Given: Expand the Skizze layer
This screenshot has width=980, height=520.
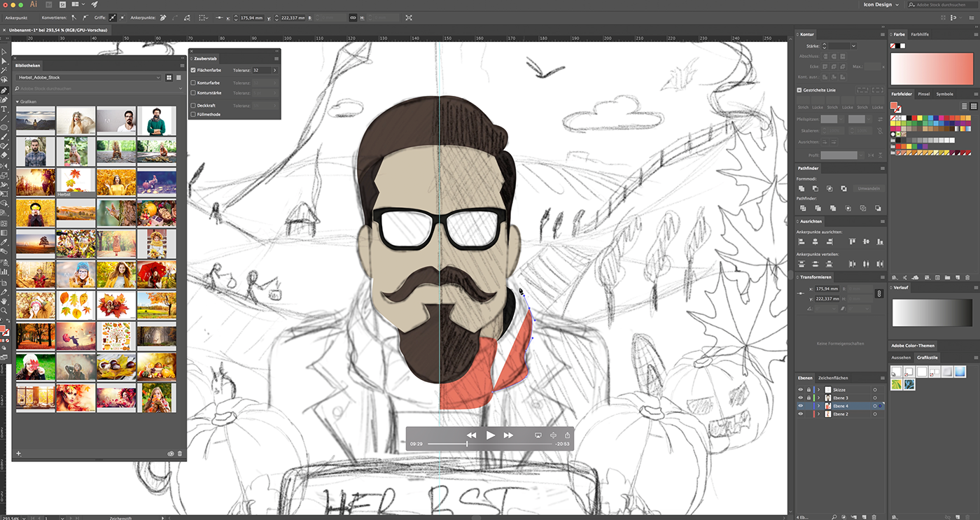Looking at the screenshot, I should tap(818, 389).
